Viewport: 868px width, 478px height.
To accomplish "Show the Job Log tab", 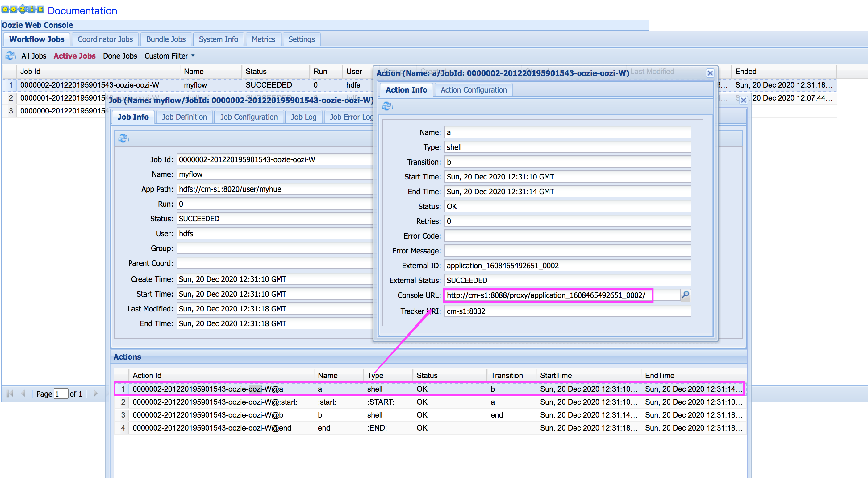I will pos(303,117).
